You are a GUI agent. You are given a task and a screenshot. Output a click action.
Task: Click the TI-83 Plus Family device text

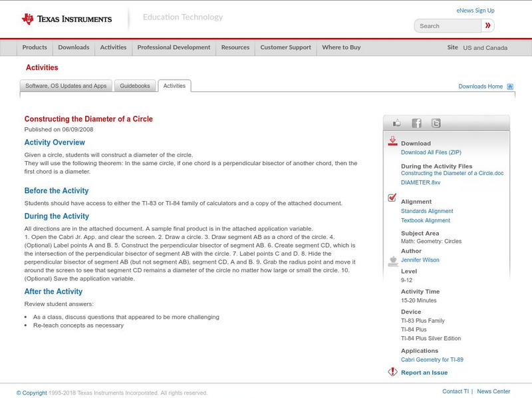point(423,321)
